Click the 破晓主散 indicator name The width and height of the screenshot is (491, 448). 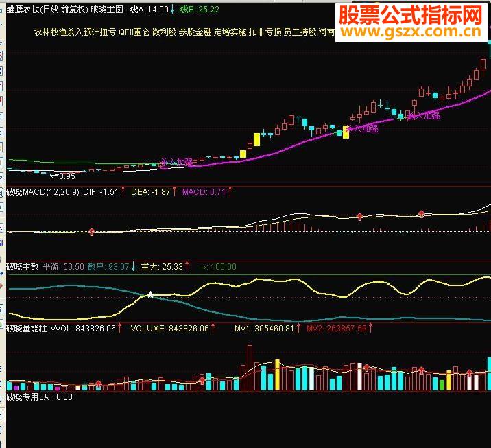23,267
